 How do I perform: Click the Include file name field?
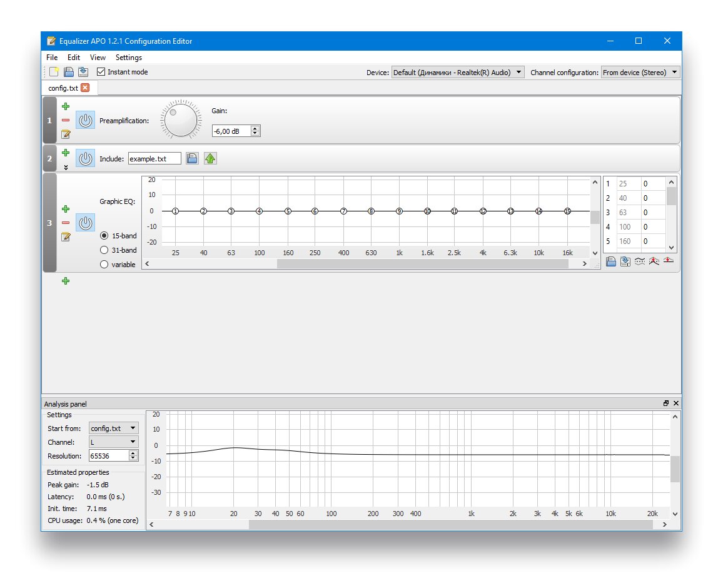[x=154, y=159]
